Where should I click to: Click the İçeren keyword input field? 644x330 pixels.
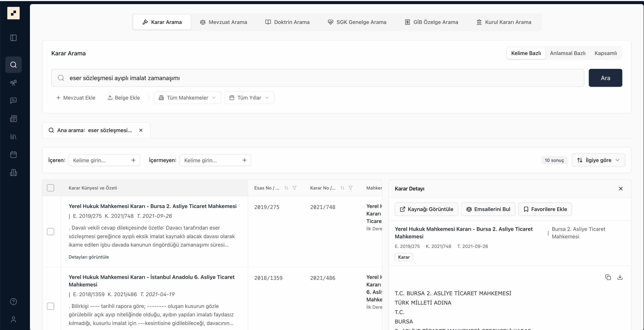pyautogui.click(x=100, y=160)
